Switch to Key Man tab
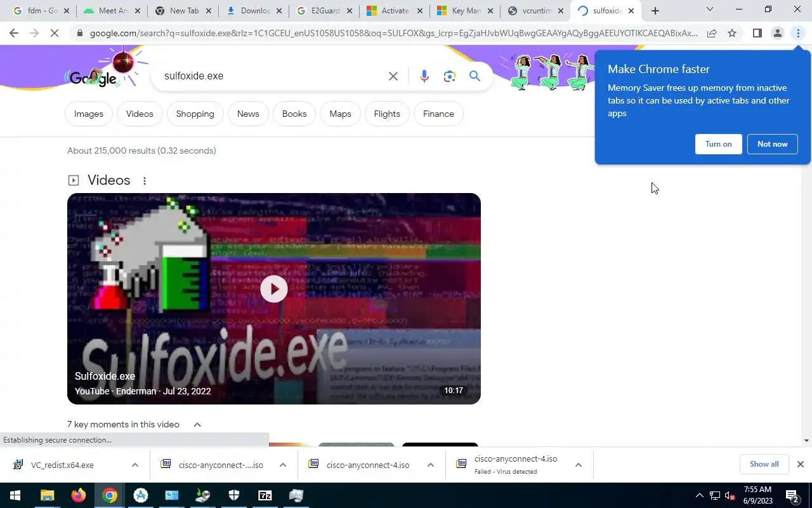Viewport: 812px width, 508px height. click(x=464, y=11)
